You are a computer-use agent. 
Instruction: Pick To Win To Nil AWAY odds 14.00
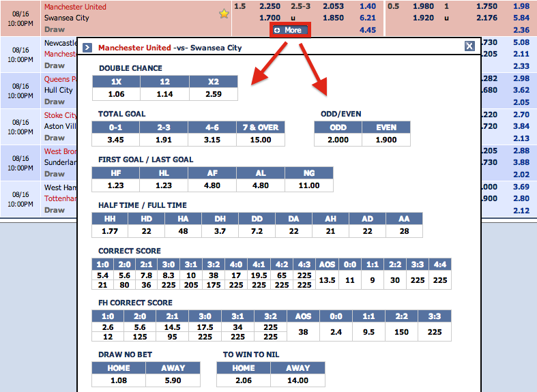298,380
